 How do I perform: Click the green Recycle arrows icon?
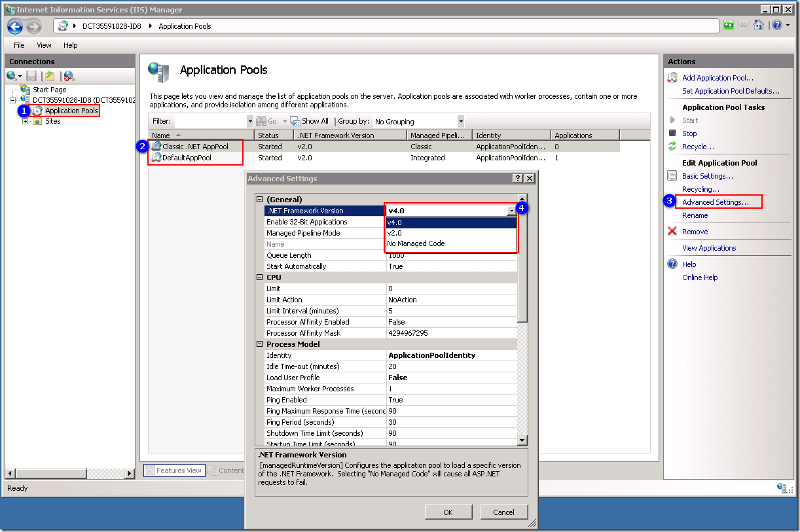tap(672, 147)
